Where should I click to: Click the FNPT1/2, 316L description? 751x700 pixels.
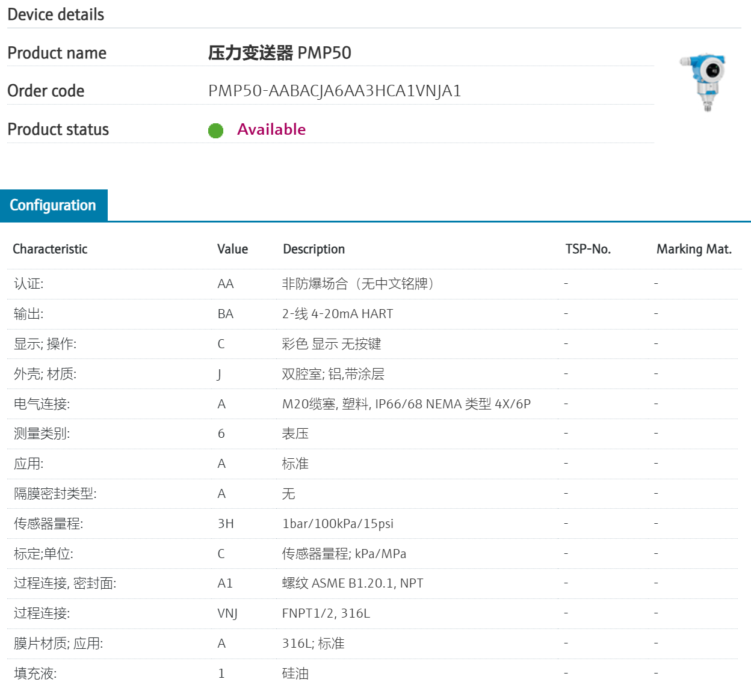point(326,613)
